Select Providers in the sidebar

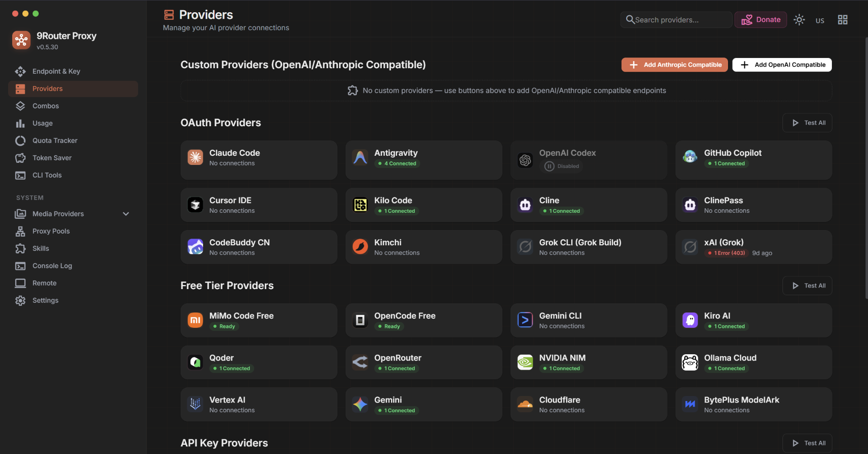(x=73, y=89)
